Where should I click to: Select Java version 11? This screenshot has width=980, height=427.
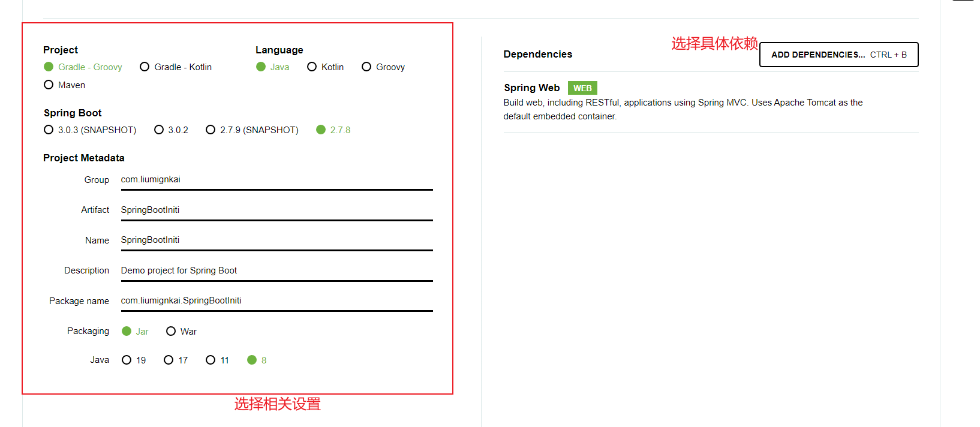pyautogui.click(x=211, y=360)
